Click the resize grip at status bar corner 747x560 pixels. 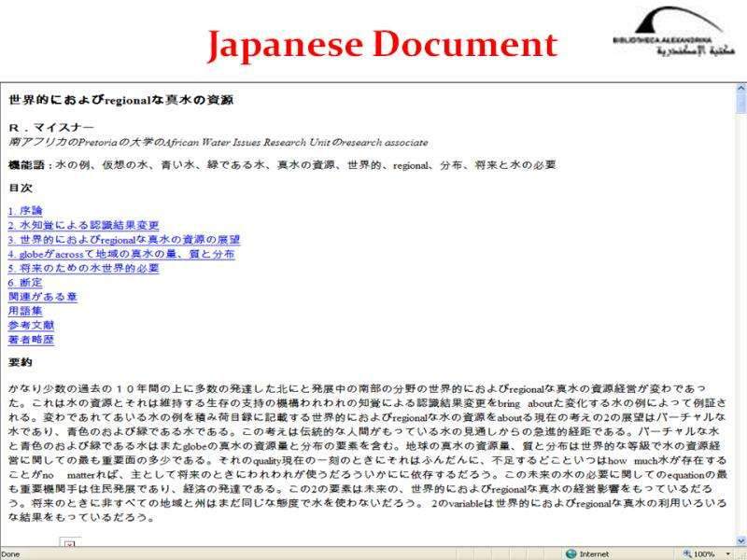[x=740, y=554]
